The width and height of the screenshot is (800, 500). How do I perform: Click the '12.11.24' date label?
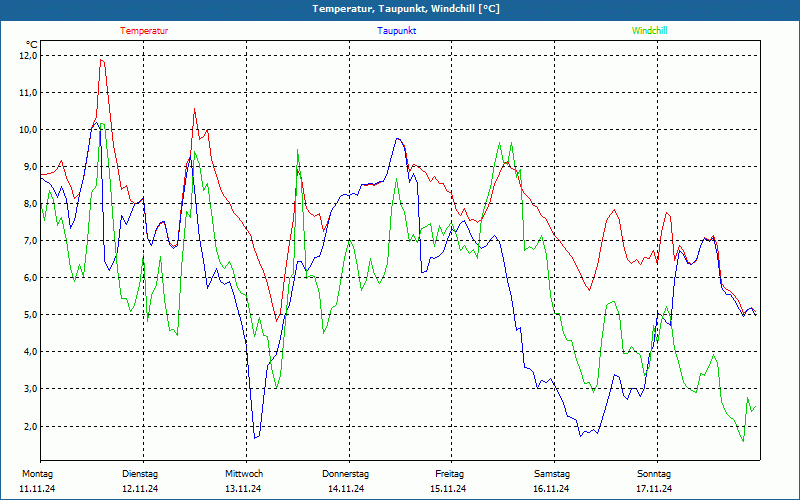point(140,489)
